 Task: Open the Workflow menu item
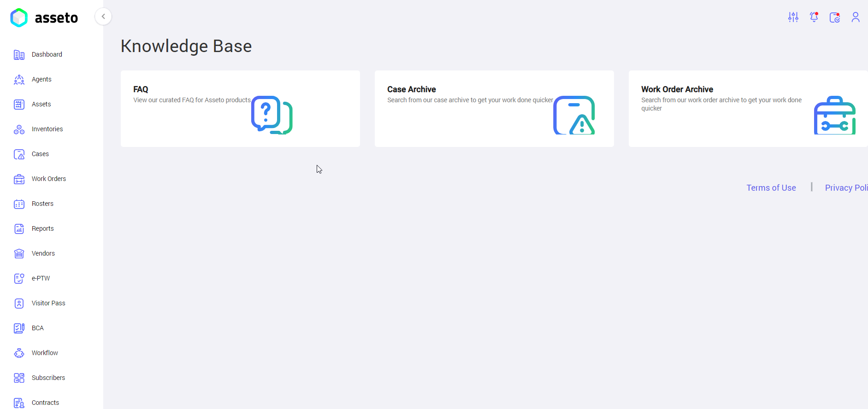point(45,353)
